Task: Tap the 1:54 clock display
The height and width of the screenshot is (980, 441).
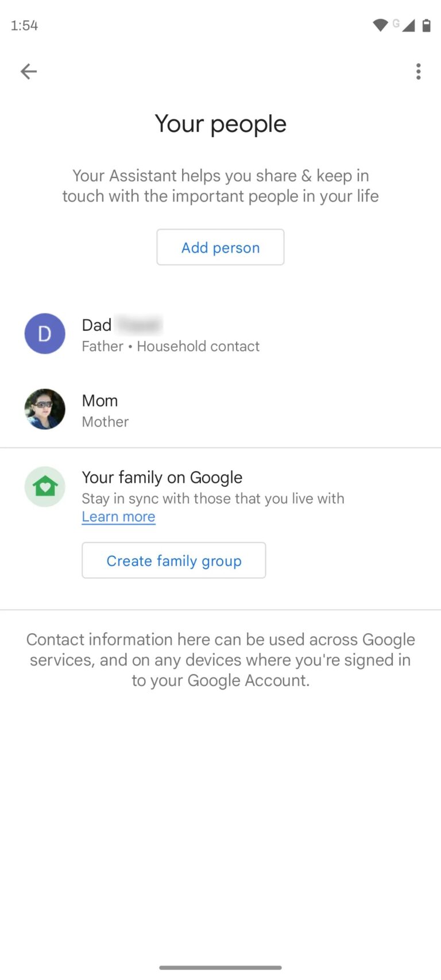Action: click(24, 25)
